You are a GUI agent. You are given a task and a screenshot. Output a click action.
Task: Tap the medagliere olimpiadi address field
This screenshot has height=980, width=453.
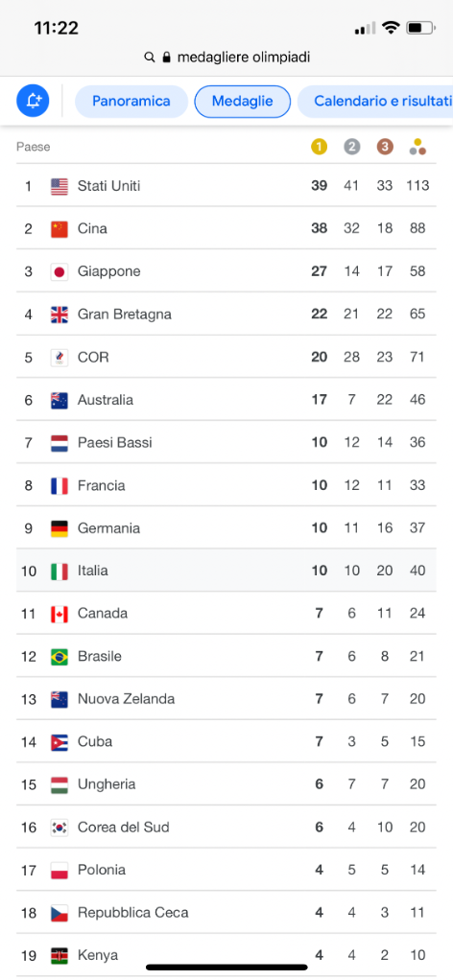click(x=227, y=58)
